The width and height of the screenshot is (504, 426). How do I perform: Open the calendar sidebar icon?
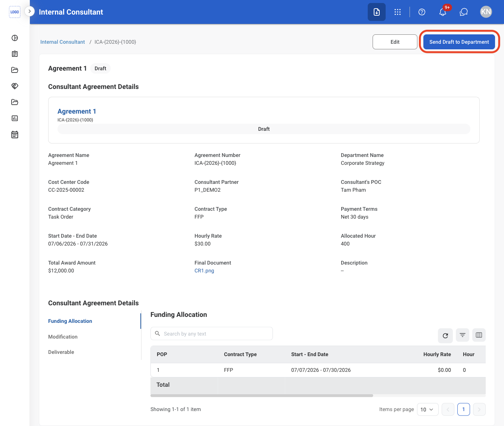[x=15, y=135]
